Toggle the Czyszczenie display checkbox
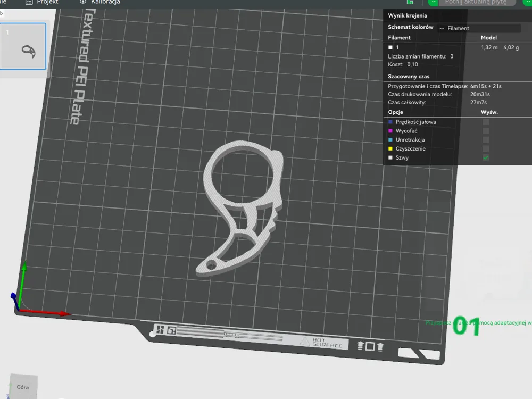 point(486,148)
